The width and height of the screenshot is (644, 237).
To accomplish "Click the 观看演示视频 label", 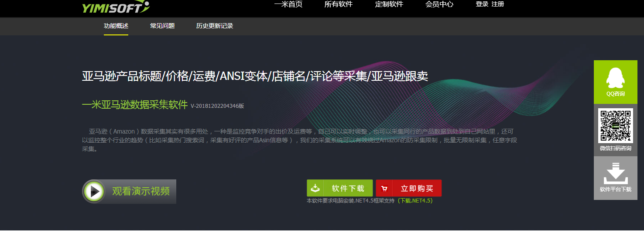I will point(141,191).
